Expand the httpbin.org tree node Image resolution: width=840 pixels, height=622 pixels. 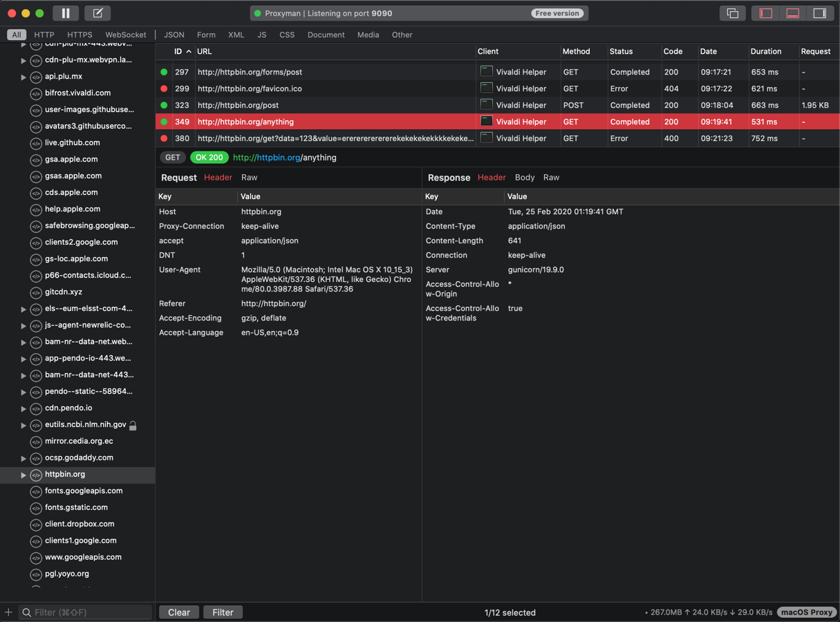(x=24, y=475)
